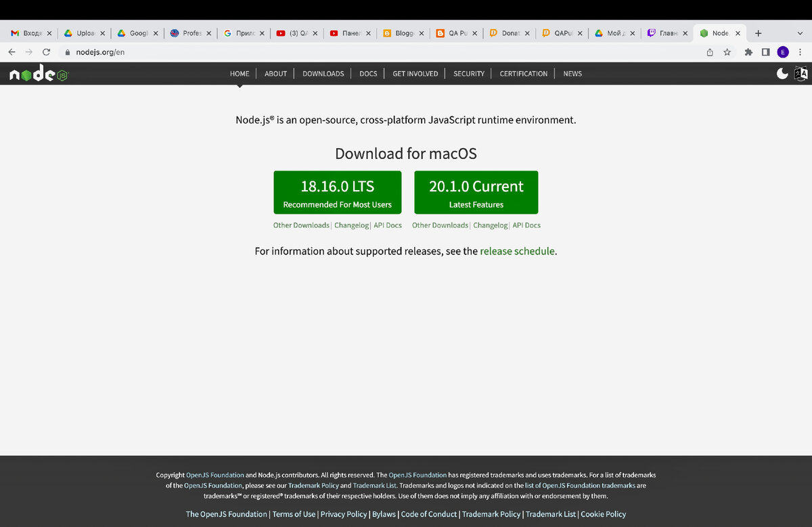This screenshot has width=812, height=527.
Task: Open HOME in site navigation
Action: (x=240, y=74)
